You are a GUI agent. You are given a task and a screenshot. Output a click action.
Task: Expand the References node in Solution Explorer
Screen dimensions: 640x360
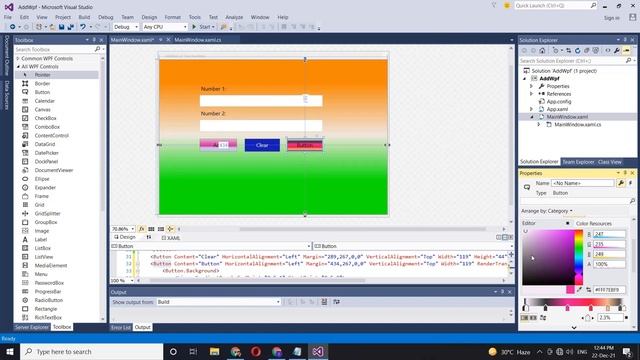[531, 94]
